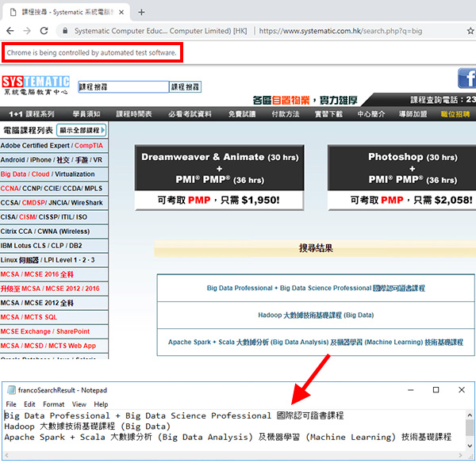Open the 實習下載 menu item
476x463 pixels.
coord(328,114)
